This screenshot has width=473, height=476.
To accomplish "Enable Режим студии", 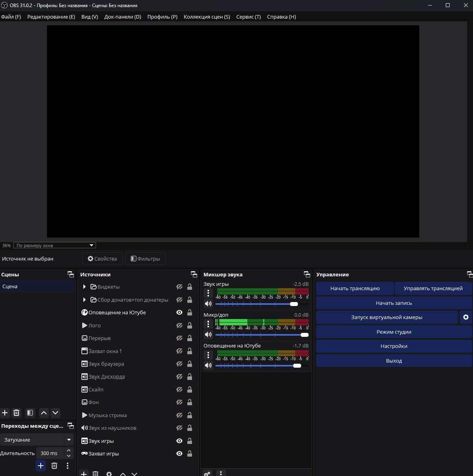I will coord(394,332).
